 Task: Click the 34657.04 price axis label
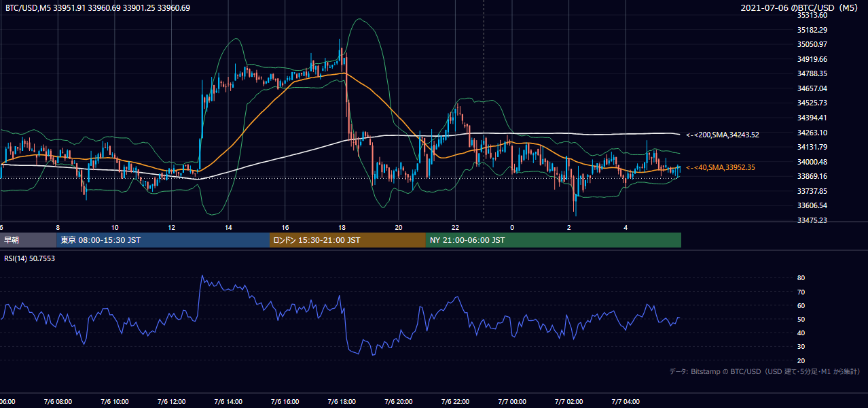[812, 88]
